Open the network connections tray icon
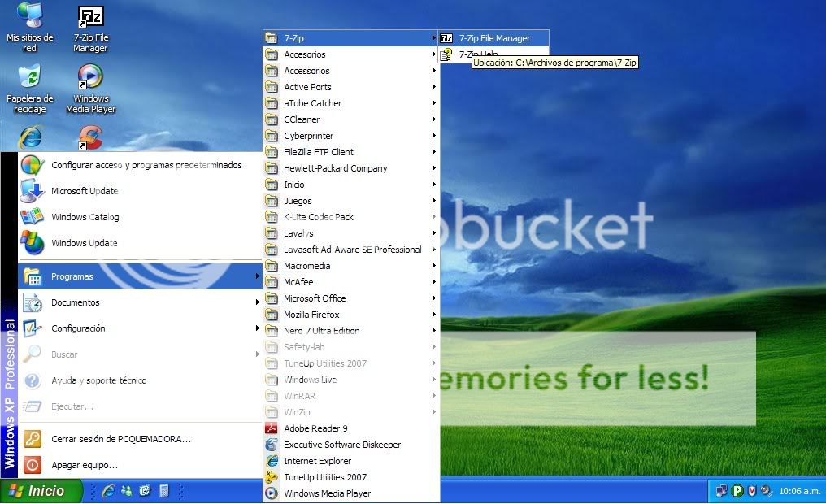 coord(721,491)
